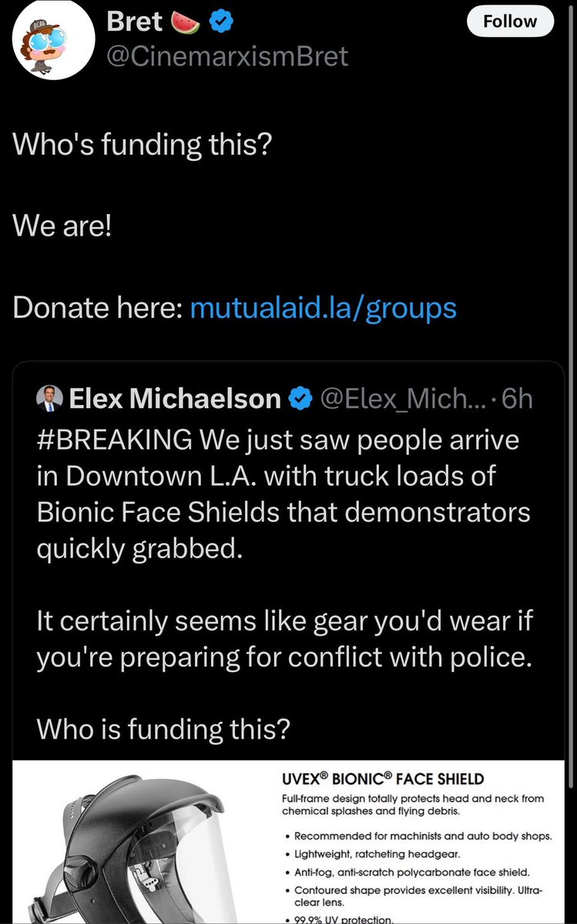Open the #BREAKING hashtag
The image size is (577, 924).
click(x=113, y=440)
